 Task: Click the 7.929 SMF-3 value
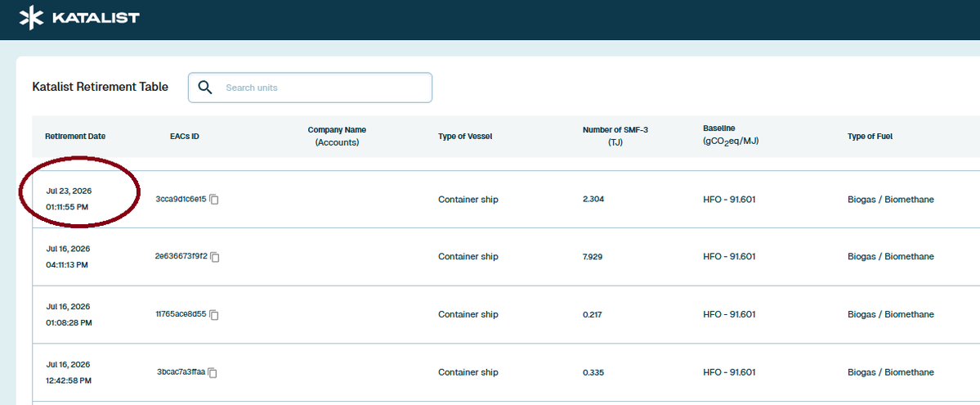tap(593, 257)
